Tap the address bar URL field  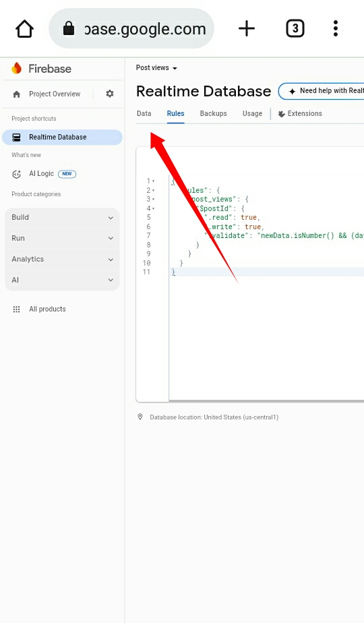coord(131,28)
